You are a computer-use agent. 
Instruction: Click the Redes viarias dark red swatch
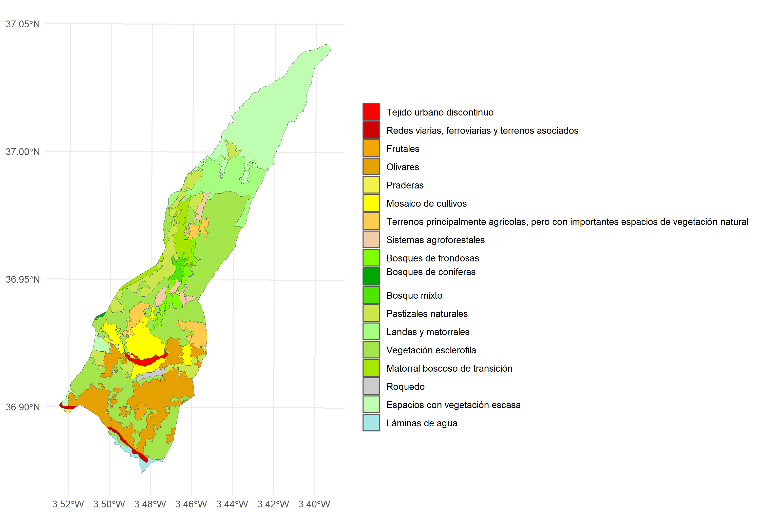[371, 130]
